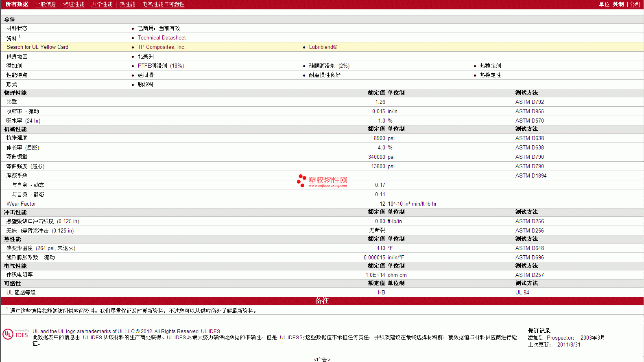Select the Wear Factor row label

tap(21, 204)
